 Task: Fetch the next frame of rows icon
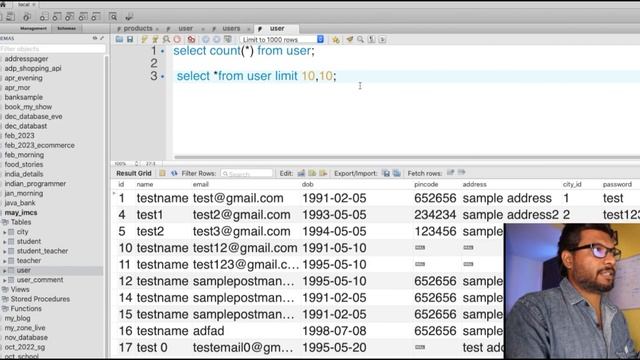(451, 173)
